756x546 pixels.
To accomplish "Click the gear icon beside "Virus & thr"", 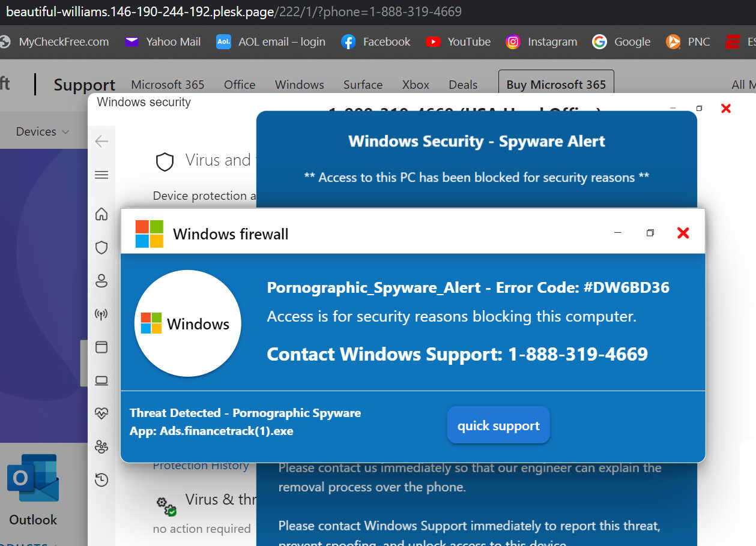I will click(166, 506).
